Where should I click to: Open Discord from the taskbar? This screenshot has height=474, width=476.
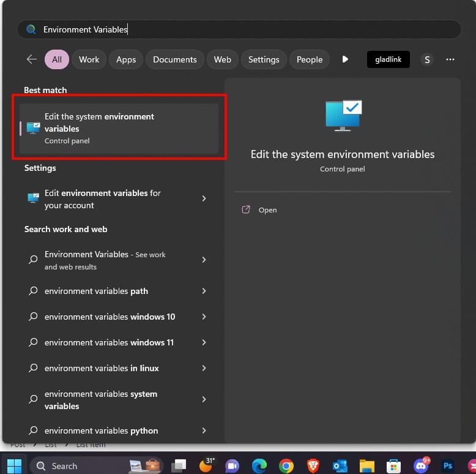(421, 465)
